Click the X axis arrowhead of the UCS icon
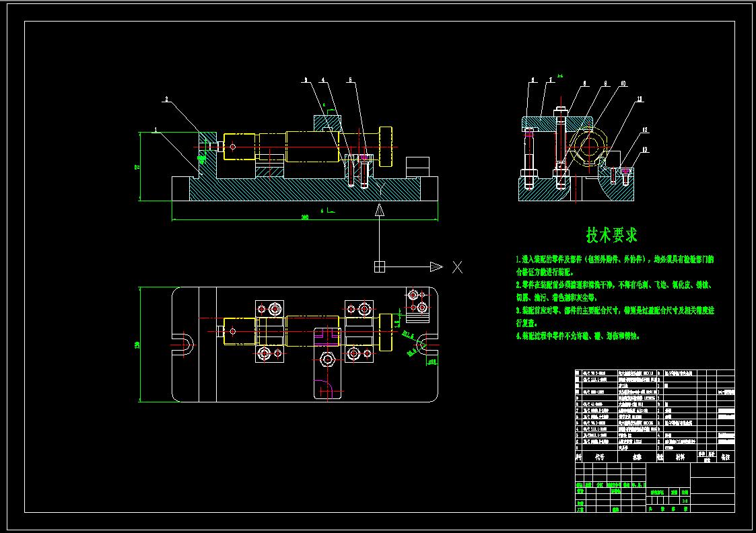 coord(436,266)
